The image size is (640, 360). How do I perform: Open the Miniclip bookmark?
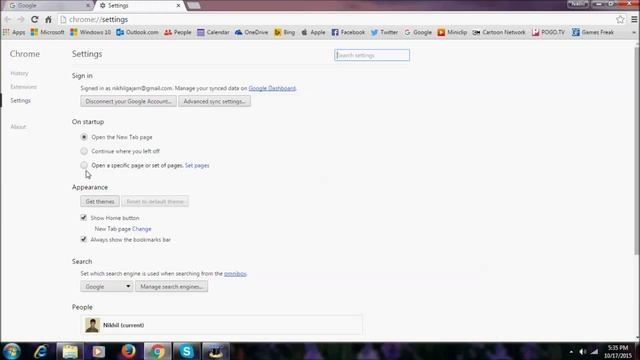[452, 32]
